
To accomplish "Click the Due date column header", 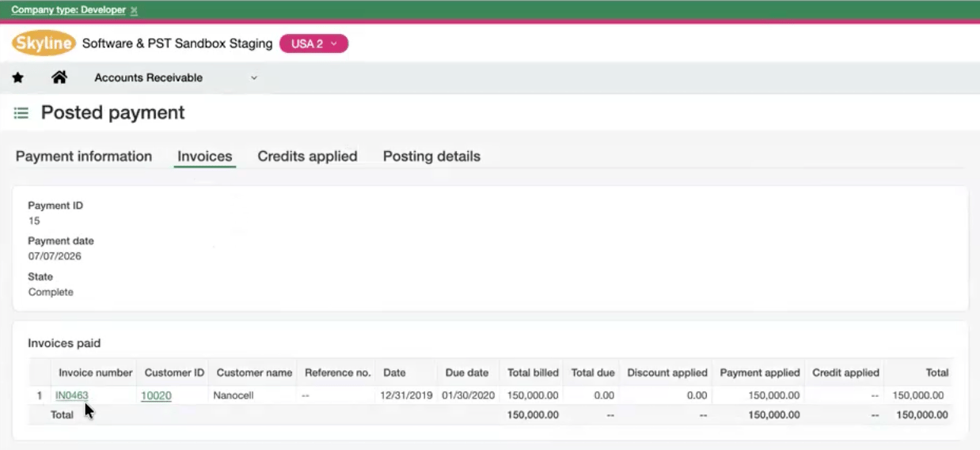I will (x=467, y=372).
